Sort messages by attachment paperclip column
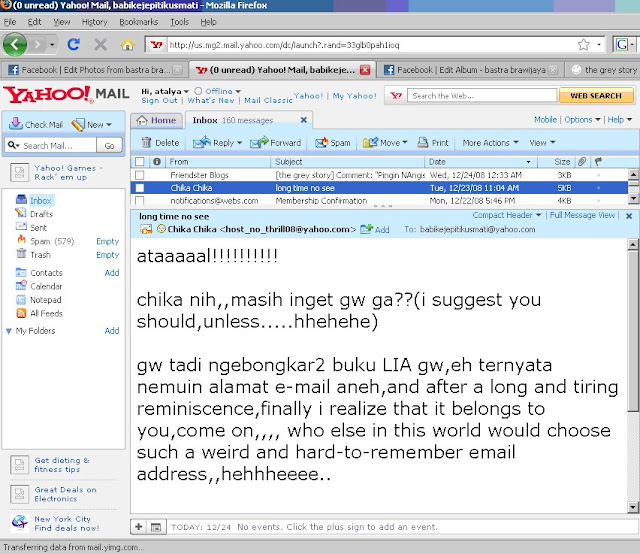This screenshot has height=554, width=640. [x=582, y=162]
